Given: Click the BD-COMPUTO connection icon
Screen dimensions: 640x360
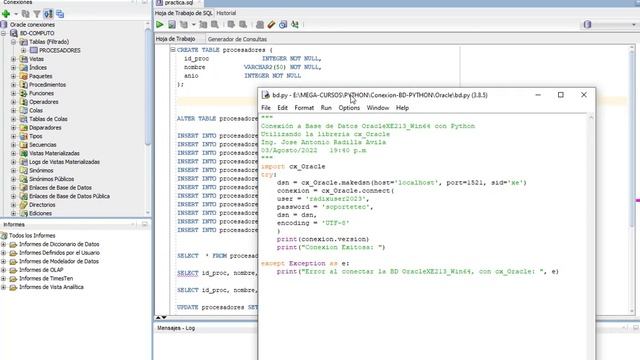Looking at the screenshot, I should pyautogui.click(x=14, y=33).
